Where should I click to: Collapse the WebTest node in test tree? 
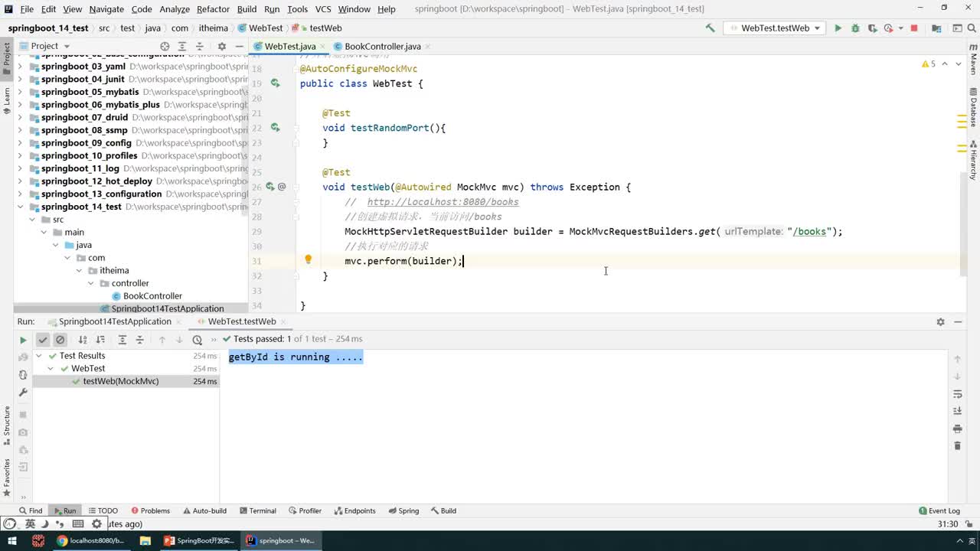click(51, 369)
